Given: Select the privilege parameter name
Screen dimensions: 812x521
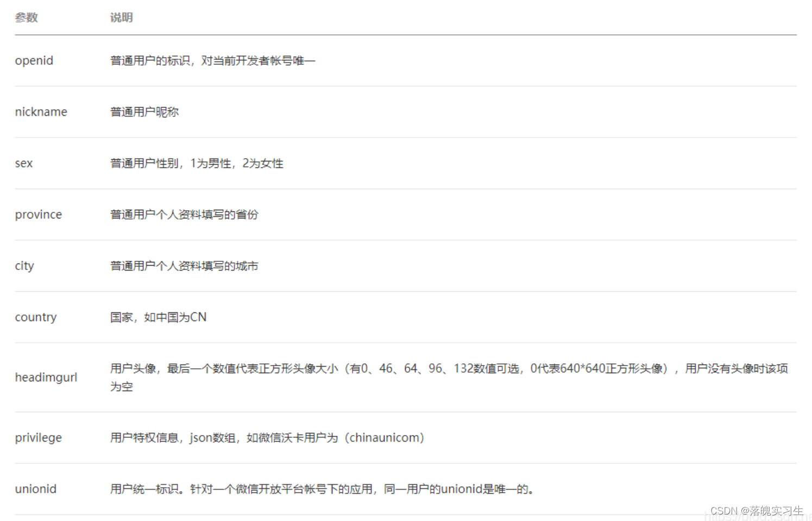Looking at the screenshot, I should pyautogui.click(x=38, y=437).
